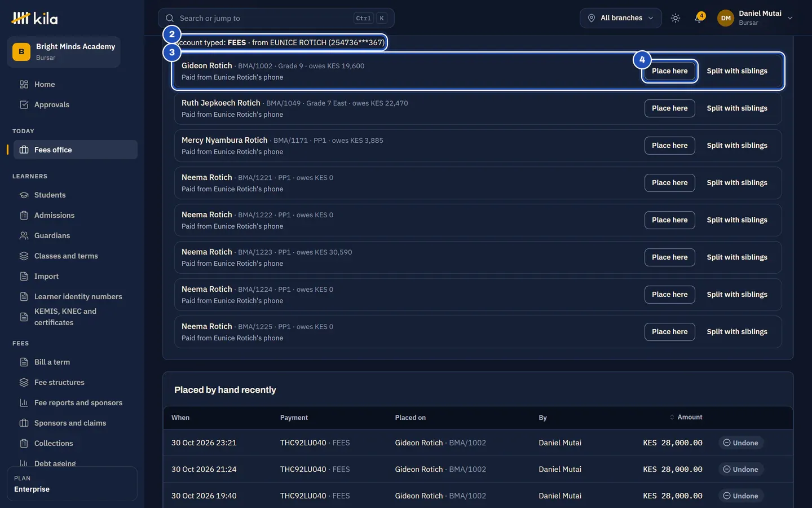812x508 pixels.
Task: Click Gideon Rotich in 19:40 row
Action: [419, 496]
